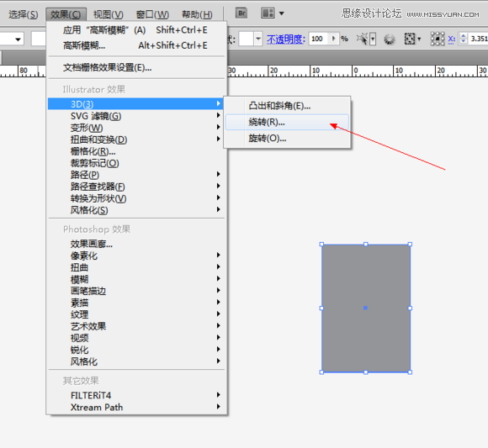The height and width of the screenshot is (448, 488).
Task: Open the Align To Selection icon
Action: (x=410, y=39)
